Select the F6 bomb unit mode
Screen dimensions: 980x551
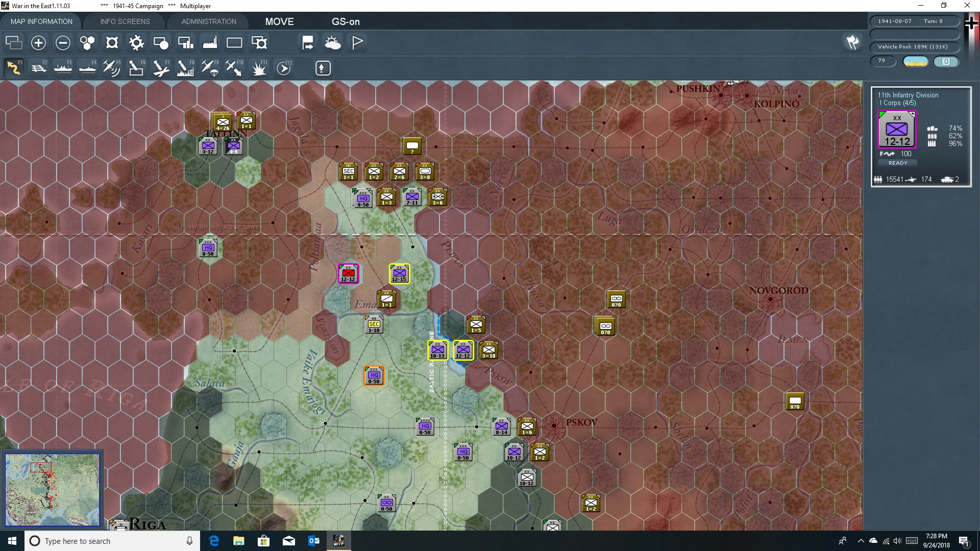click(x=136, y=68)
